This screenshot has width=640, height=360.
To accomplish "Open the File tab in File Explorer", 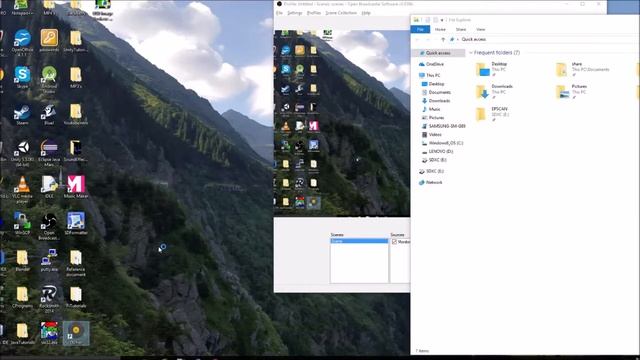I will point(420,29).
